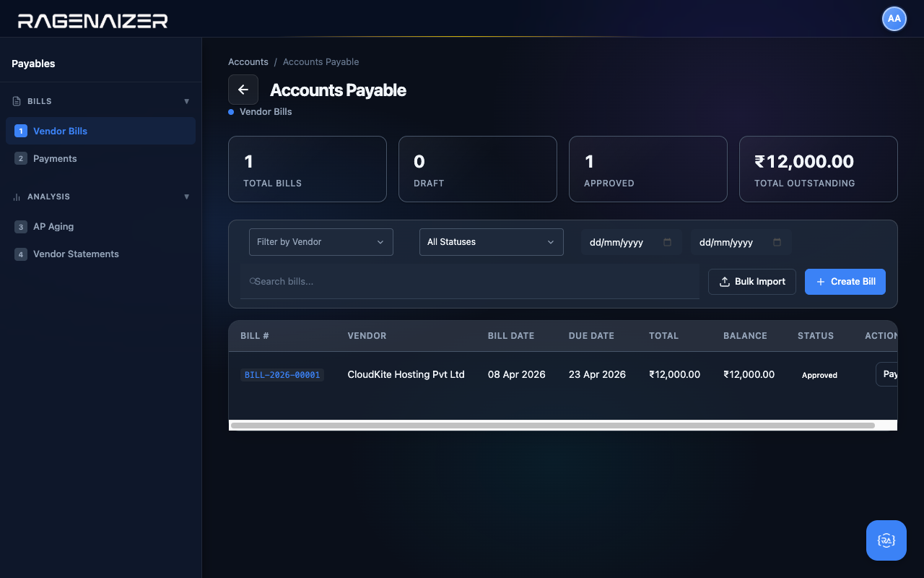Open AP Aging report
This screenshot has height=578, width=924.
tap(100, 226)
